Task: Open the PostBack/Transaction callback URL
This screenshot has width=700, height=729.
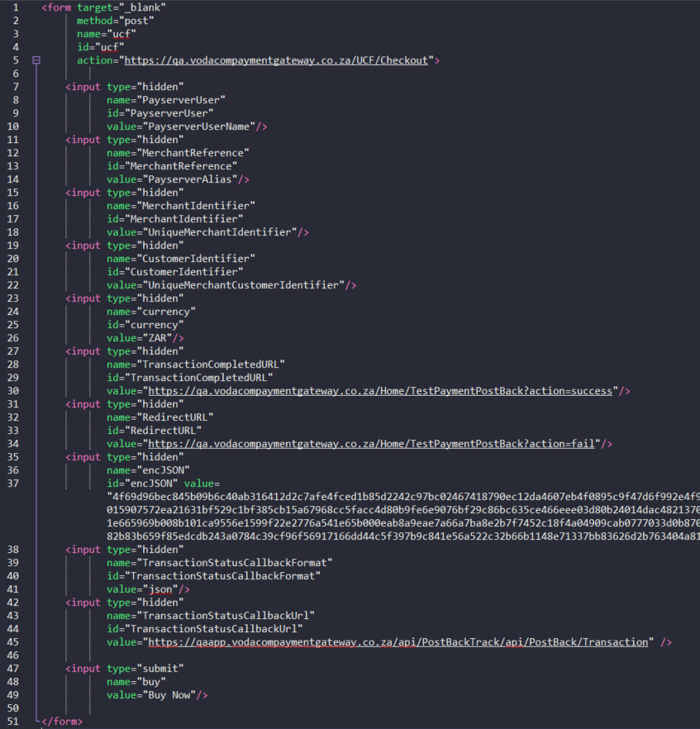Action: pos(398,642)
